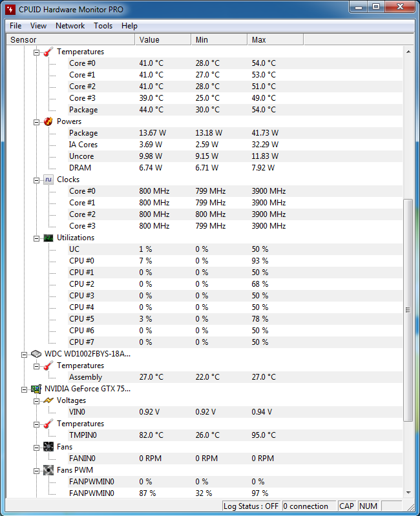Click the Utilizations graph icon
This screenshot has height=516, width=420.
48,238
